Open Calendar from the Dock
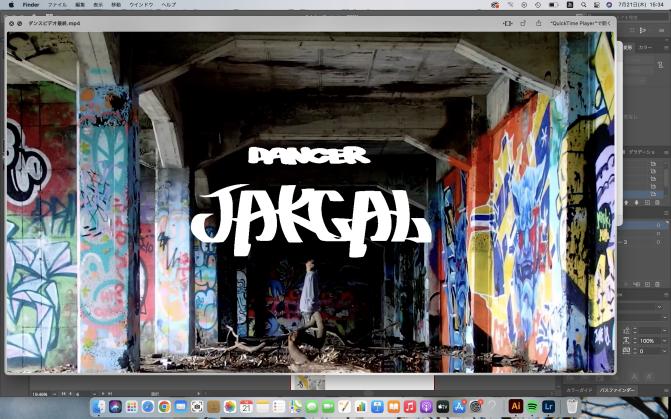 246,406
